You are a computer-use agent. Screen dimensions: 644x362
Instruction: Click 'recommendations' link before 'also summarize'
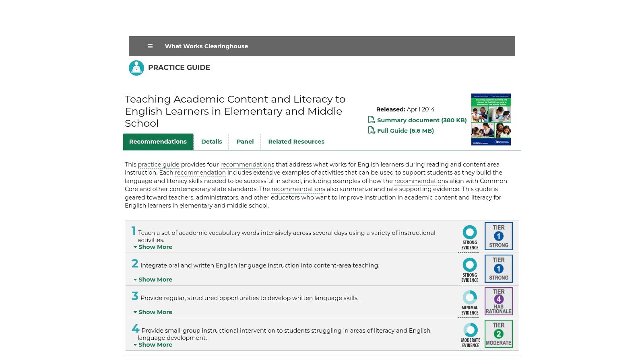(x=297, y=189)
